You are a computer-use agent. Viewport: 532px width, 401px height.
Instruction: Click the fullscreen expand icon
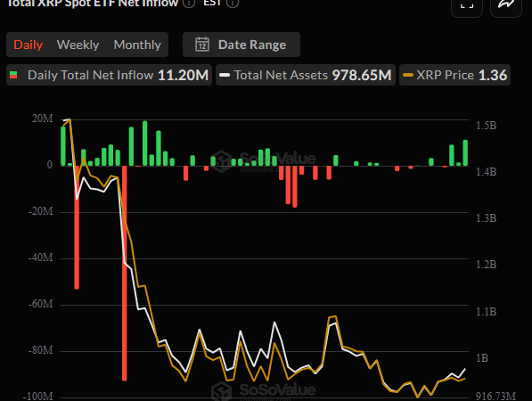click(467, 4)
